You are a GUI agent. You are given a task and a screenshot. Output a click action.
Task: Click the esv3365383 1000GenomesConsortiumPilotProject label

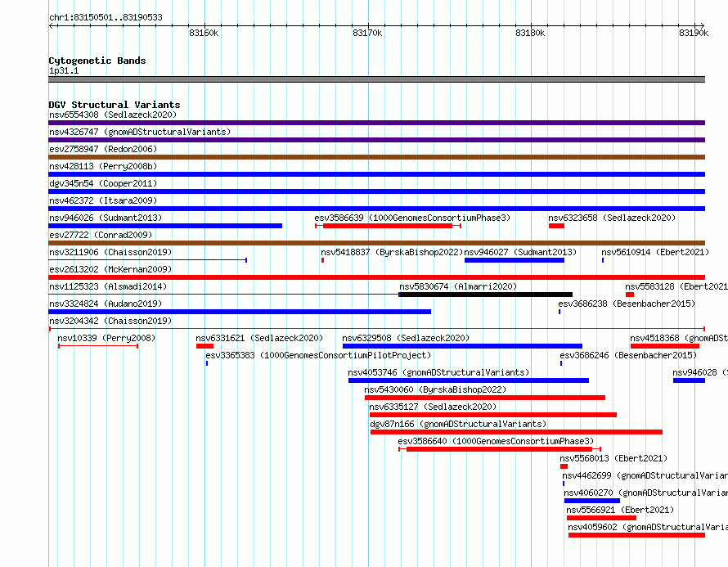(318, 355)
